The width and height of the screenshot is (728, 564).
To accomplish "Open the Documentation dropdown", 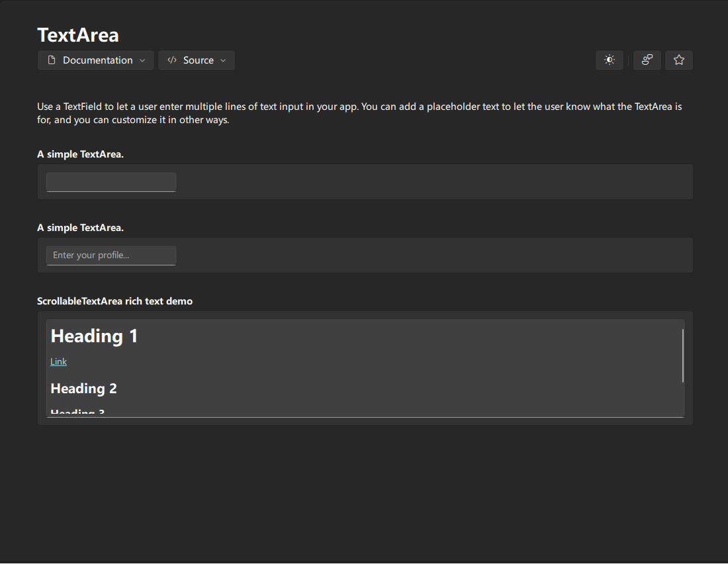I will tap(96, 60).
